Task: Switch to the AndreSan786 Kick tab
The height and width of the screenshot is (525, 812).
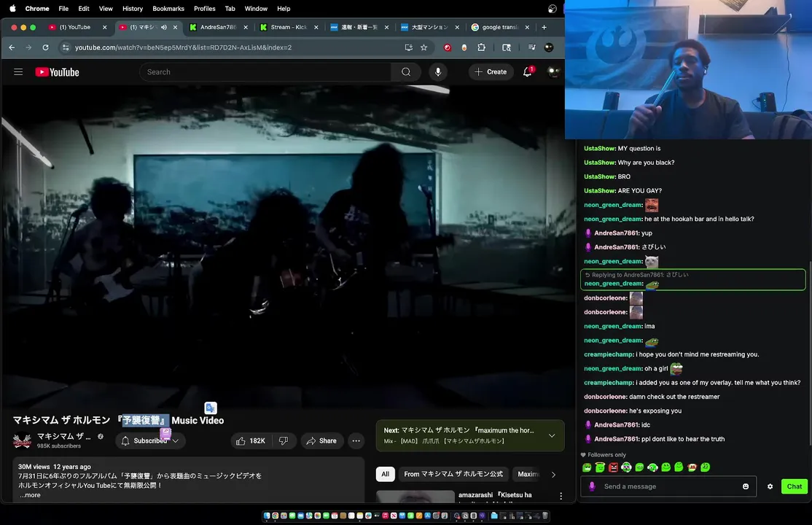Action: coord(217,27)
